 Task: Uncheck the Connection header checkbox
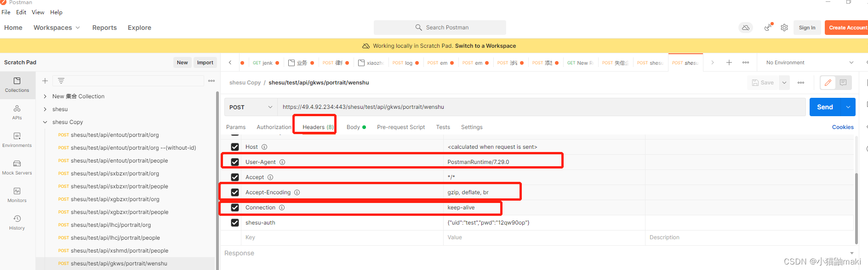tap(235, 208)
